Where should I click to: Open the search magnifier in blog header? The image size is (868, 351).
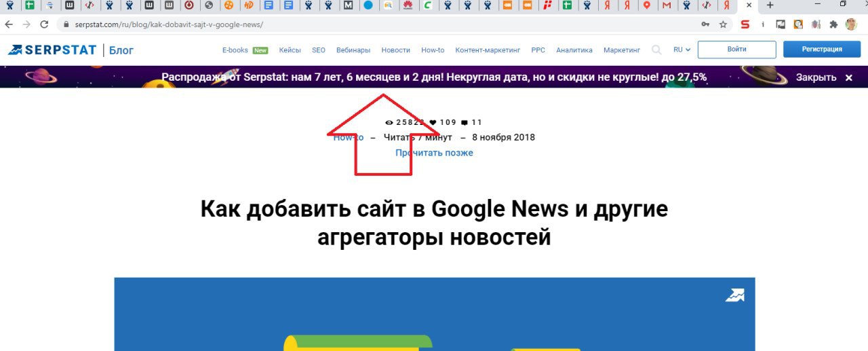(x=656, y=50)
